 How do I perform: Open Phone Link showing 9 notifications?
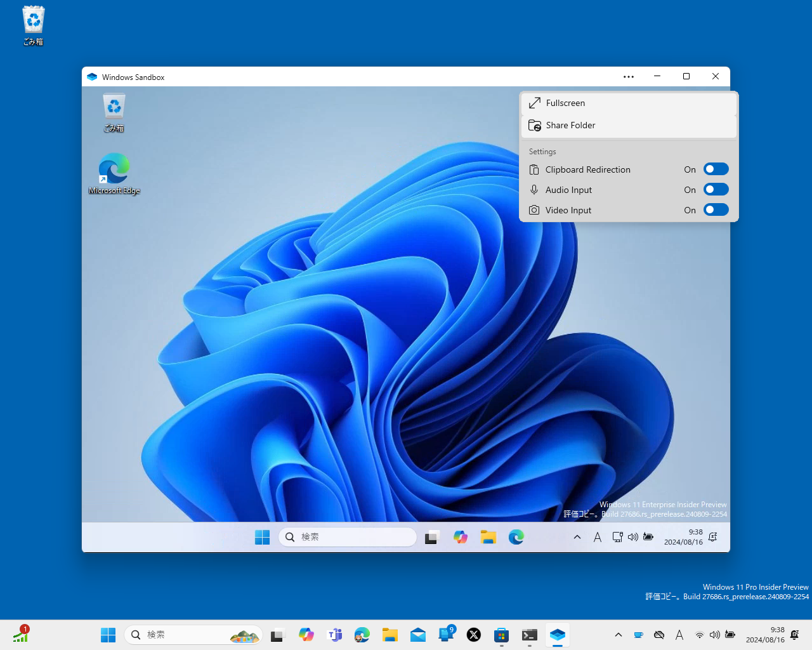pyautogui.click(x=446, y=635)
